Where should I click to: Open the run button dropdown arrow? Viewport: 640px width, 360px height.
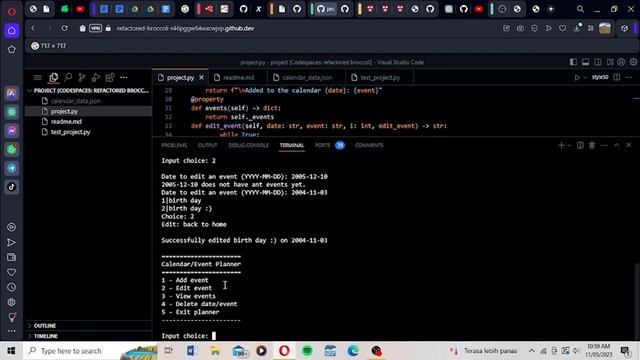[584, 77]
